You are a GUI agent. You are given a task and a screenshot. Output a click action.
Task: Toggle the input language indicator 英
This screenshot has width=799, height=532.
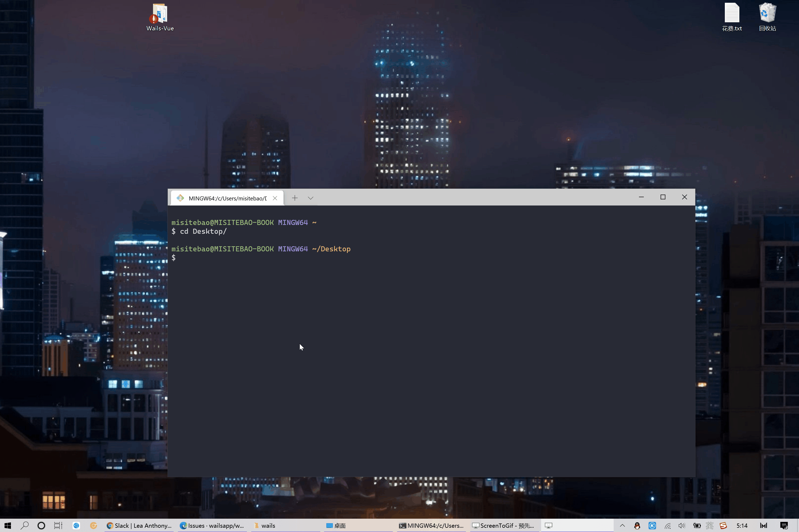pos(709,526)
